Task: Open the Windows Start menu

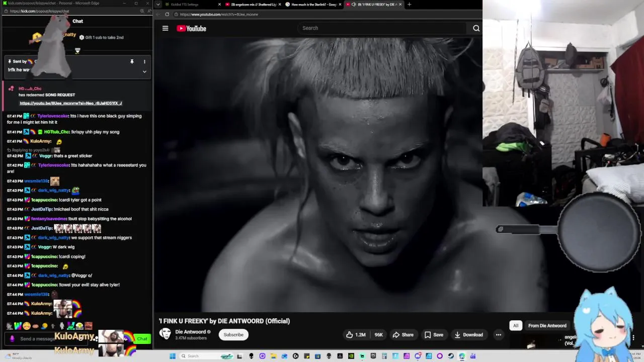Action: [173, 356]
